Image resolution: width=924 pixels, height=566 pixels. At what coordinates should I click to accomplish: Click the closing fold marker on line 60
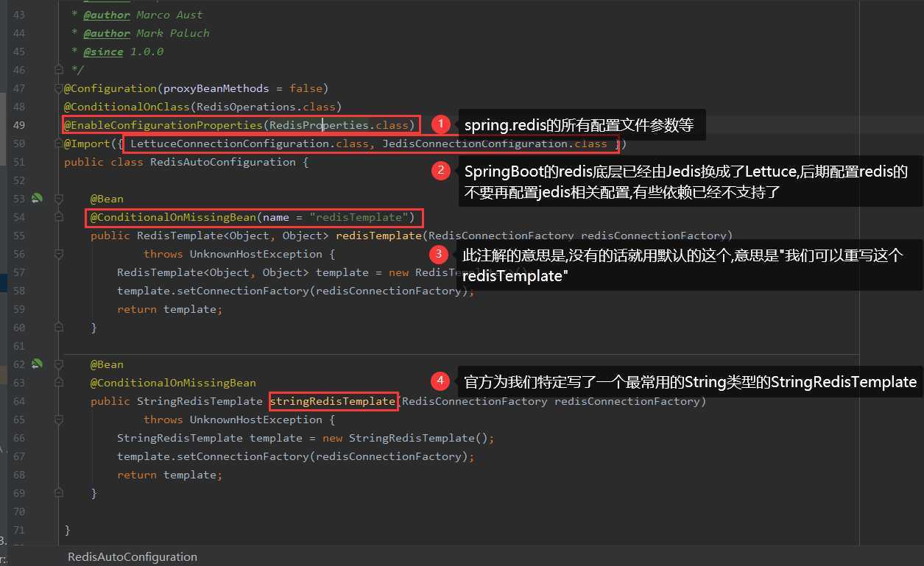[59, 328]
